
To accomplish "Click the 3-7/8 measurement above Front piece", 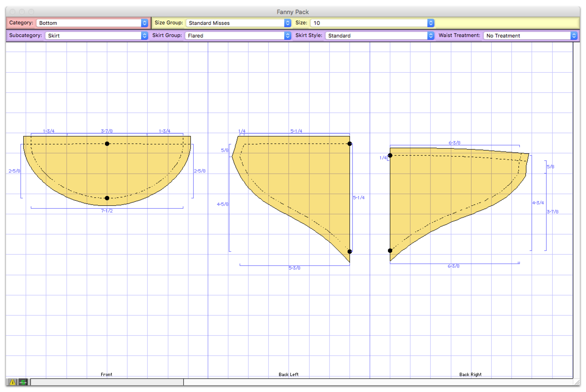I will pos(107,131).
